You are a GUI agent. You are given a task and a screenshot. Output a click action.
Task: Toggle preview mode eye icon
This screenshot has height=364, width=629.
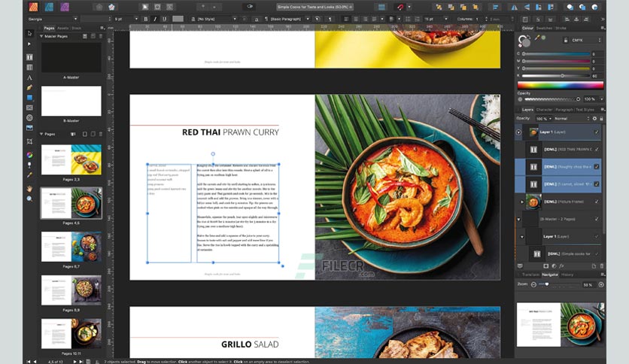click(250, 7)
